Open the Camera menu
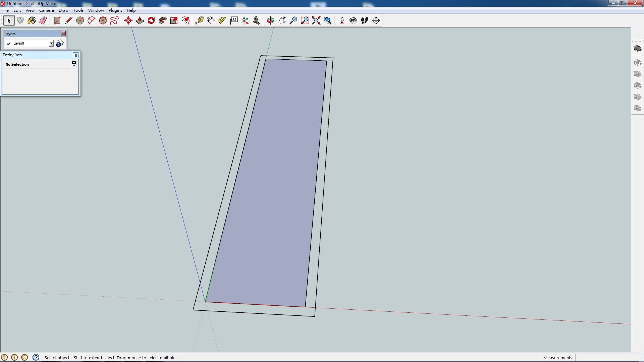Screen dimensions: 644x362 pyautogui.click(x=46, y=10)
